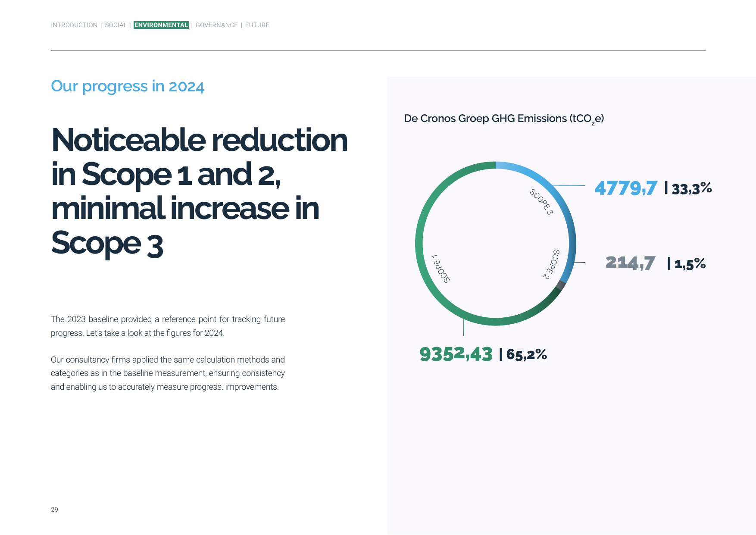This screenshot has width=756, height=535.
Task: Open the Introduction section tab
Action: click(x=74, y=25)
